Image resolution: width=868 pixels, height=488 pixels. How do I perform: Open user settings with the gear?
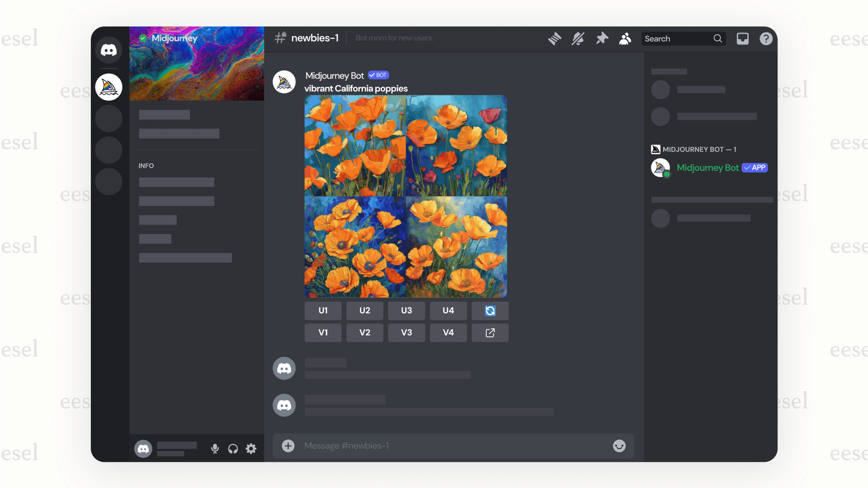(x=251, y=448)
